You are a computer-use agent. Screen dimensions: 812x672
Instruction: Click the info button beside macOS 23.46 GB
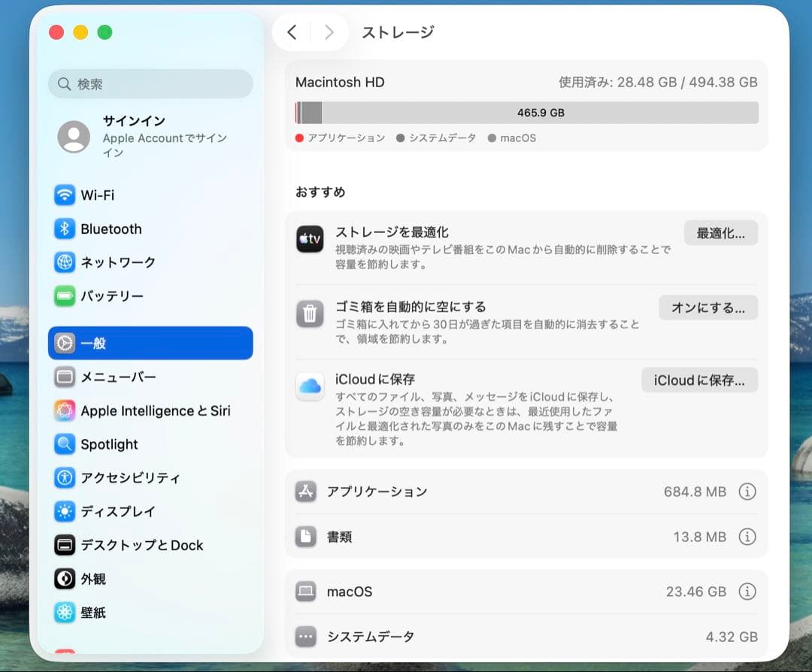(x=747, y=592)
